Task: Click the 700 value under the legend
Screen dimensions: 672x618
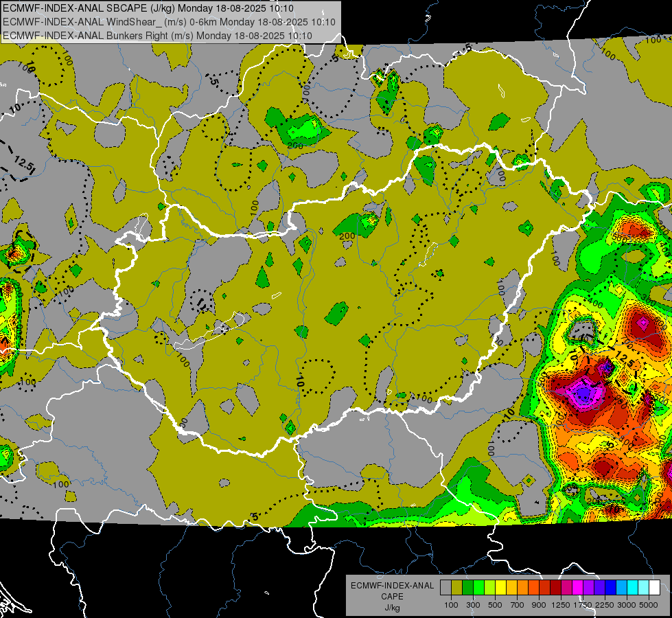Action: coord(518,605)
